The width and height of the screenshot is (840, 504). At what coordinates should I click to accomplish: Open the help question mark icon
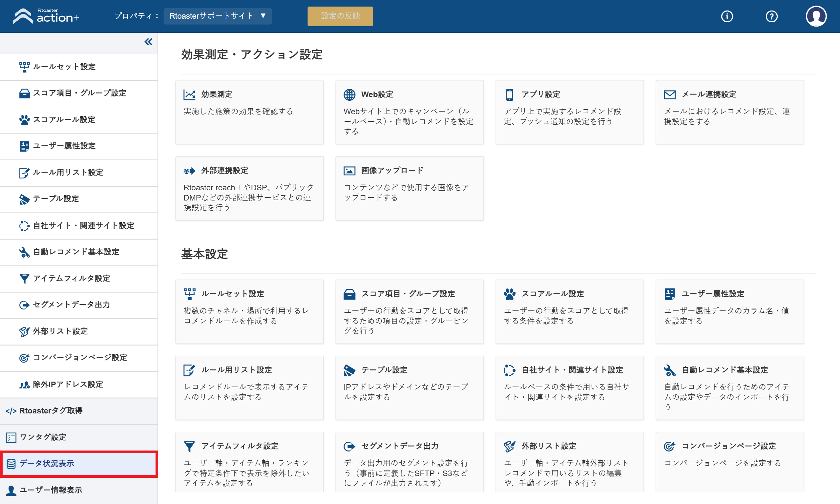(771, 16)
